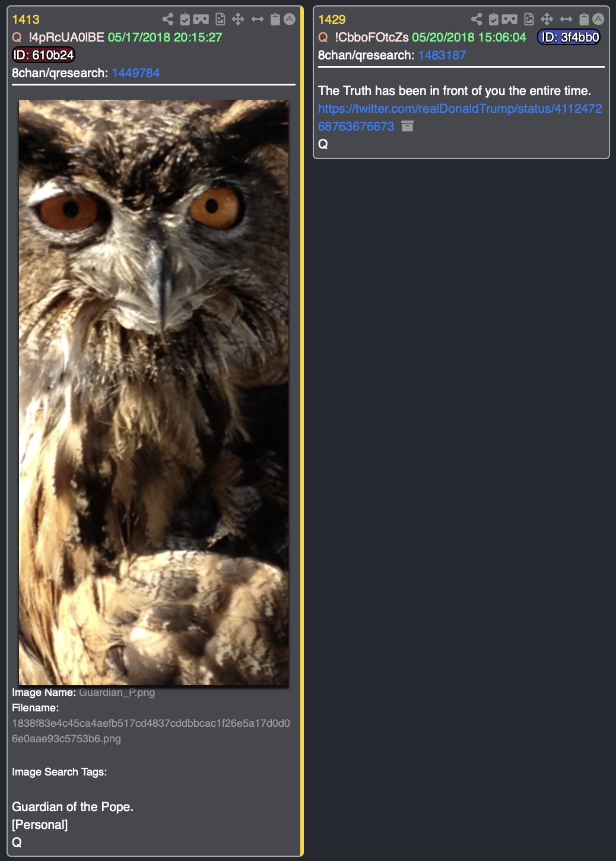Click horizontal arrows icon on post 1429
Viewport: 616px width, 861px height.
point(566,19)
